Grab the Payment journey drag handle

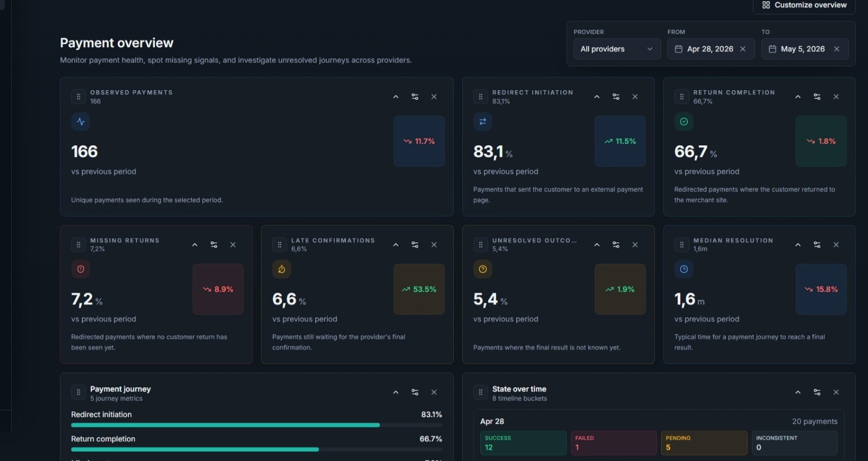click(78, 392)
